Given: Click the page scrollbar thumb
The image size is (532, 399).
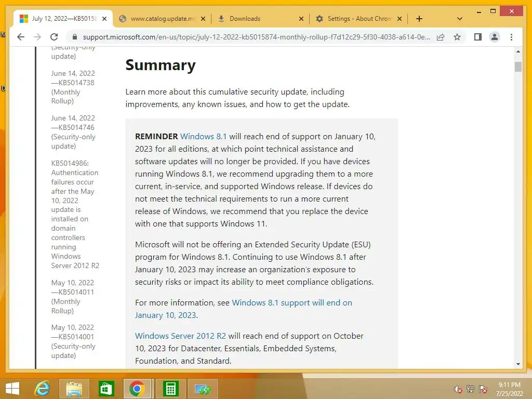Looking at the screenshot, I should 518,66.
